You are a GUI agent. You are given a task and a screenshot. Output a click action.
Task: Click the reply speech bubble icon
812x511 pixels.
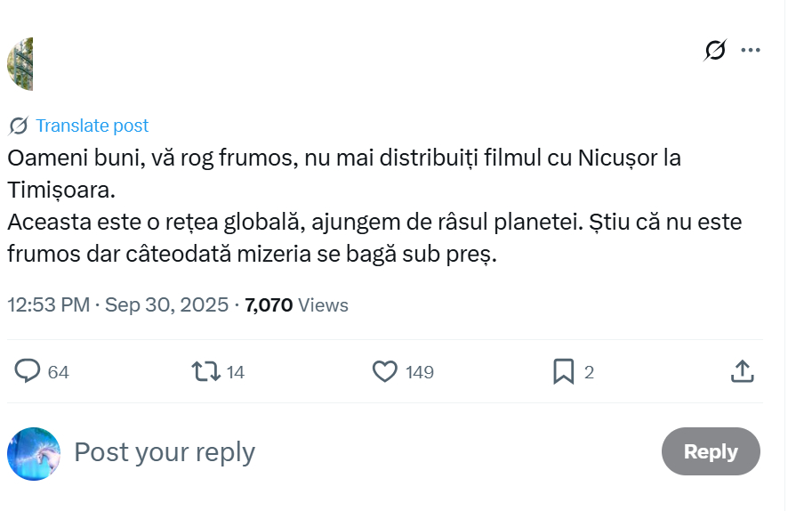tap(28, 371)
